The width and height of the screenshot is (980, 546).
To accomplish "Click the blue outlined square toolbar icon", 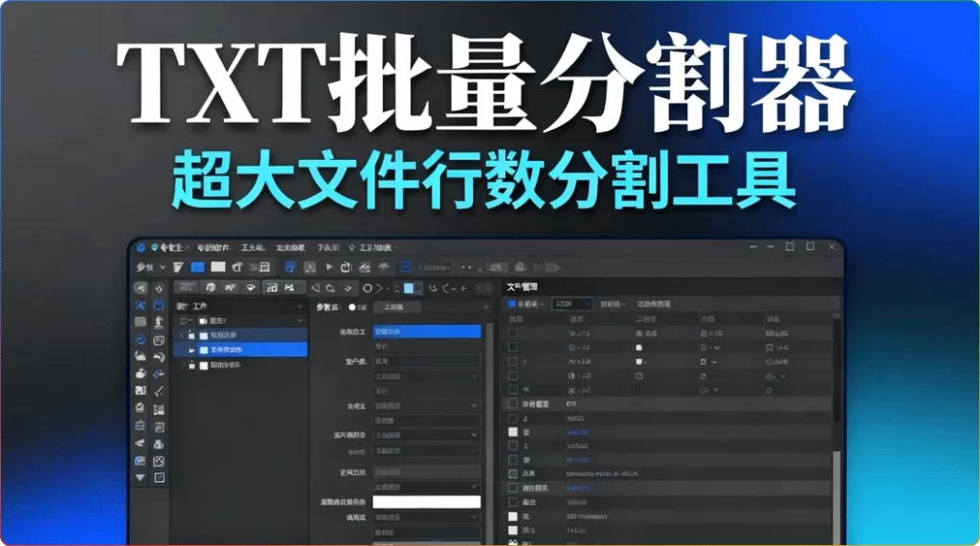I will tap(405, 267).
